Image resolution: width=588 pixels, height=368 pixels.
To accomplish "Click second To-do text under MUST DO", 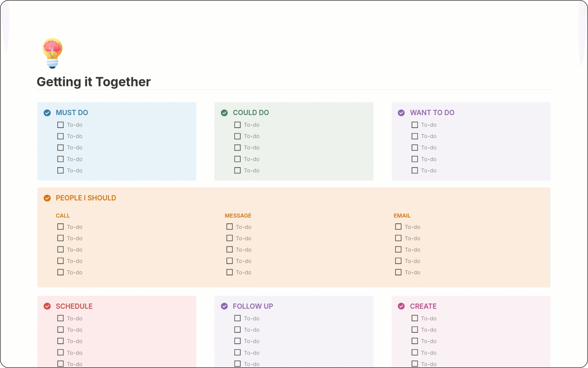I will tap(75, 136).
